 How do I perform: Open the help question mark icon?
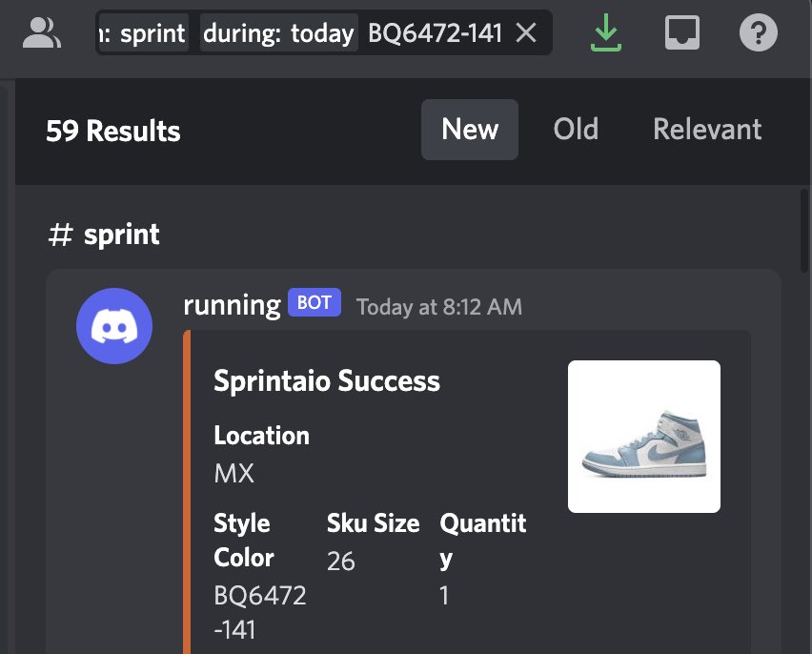(758, 32)
